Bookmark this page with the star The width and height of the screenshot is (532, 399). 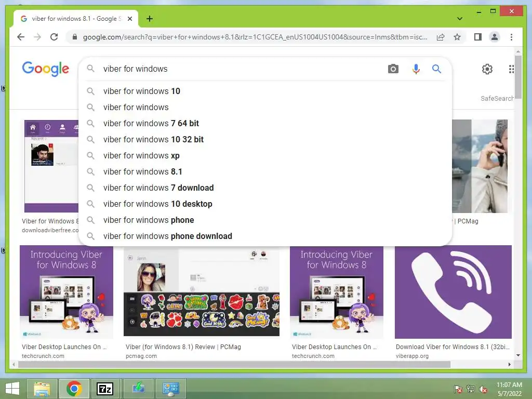(457, 37)
